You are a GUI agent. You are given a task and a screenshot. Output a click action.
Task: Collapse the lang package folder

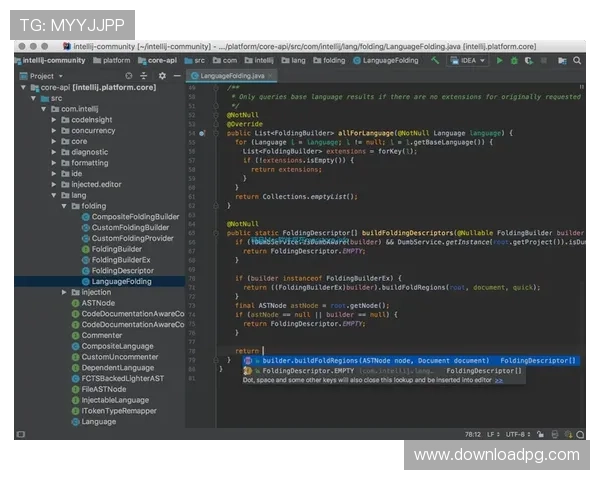tap(54, 195)
